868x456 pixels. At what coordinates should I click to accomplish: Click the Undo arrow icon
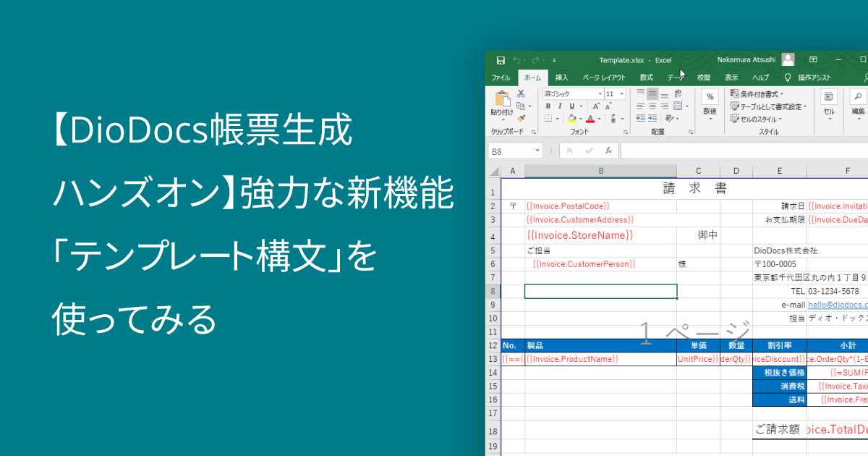(517, 60)
